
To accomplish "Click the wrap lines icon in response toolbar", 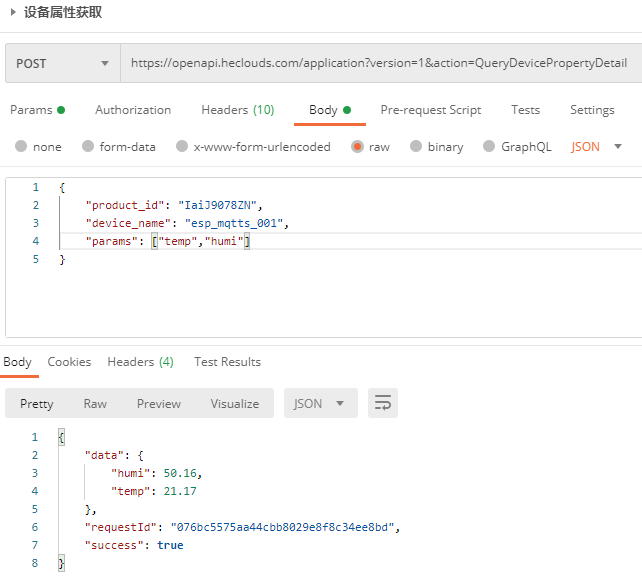I will click(x=382, y=403).
